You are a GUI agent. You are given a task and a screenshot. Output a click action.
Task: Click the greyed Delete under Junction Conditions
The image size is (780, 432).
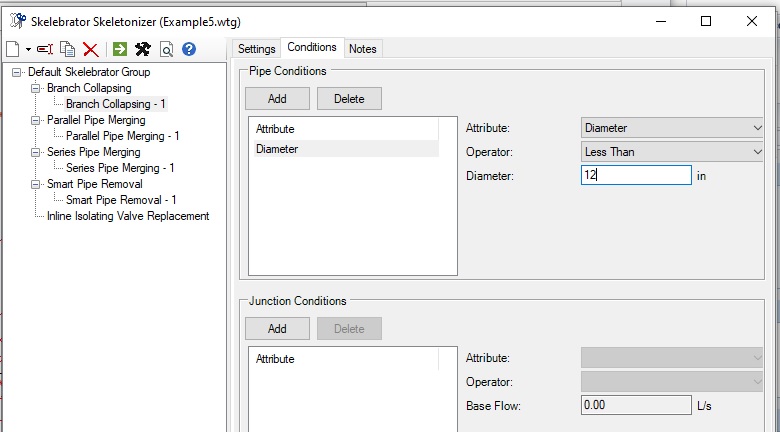(x=349, y=328)
